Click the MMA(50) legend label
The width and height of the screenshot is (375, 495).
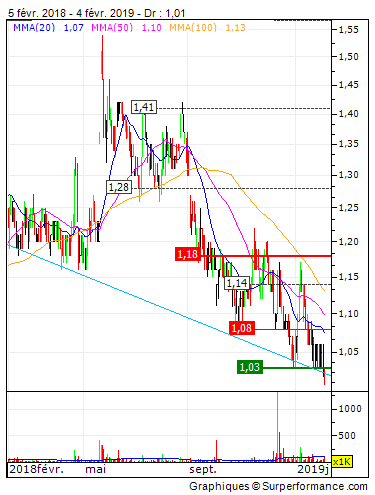pyautogui.click(x=112, y=27)
